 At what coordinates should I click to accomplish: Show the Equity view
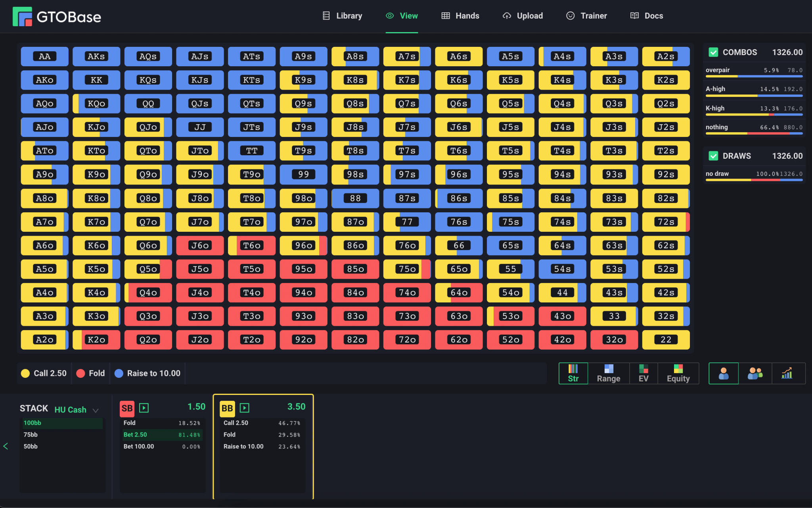click(678, 373)
